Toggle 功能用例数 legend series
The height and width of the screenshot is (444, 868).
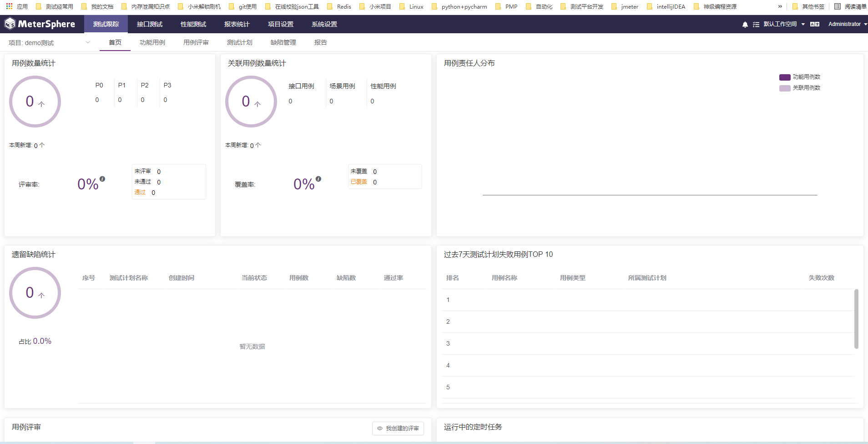click(800, 77)
